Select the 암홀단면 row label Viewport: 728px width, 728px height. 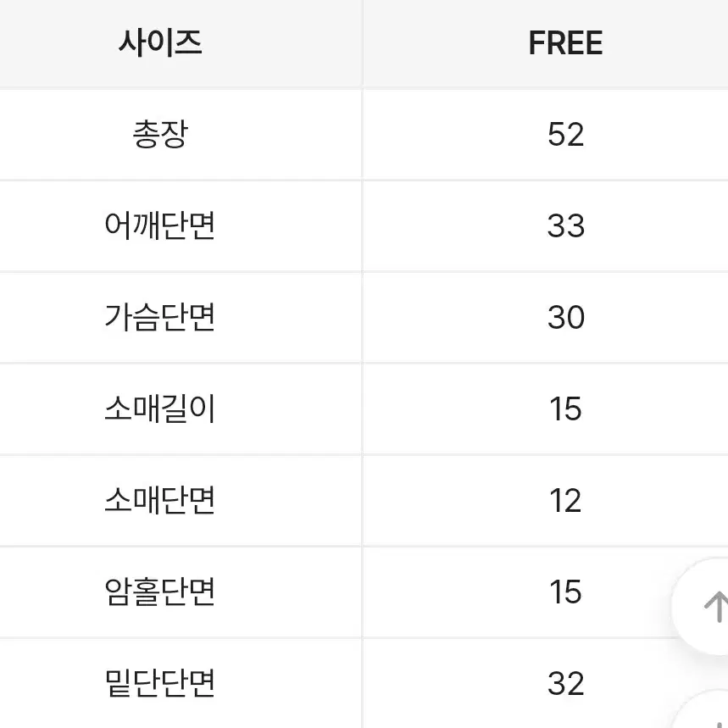(160, 592)
